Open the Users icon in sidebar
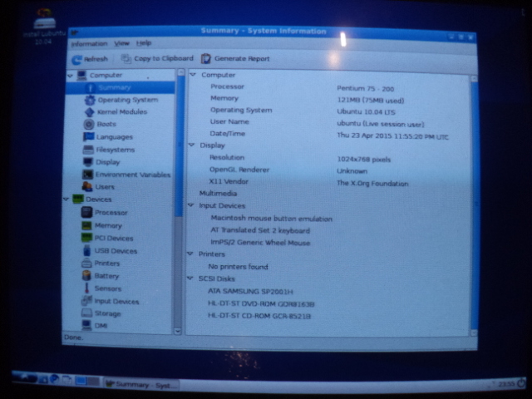 tap(87, 187)
